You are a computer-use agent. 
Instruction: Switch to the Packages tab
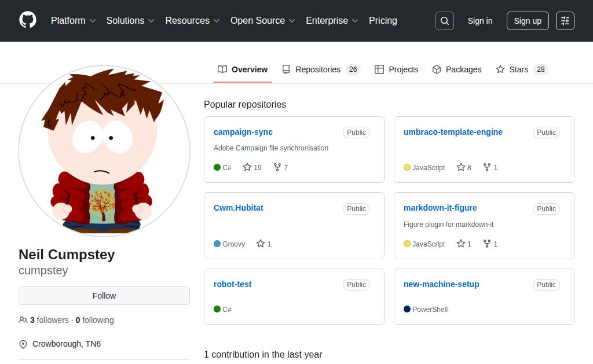click(457, 69)
